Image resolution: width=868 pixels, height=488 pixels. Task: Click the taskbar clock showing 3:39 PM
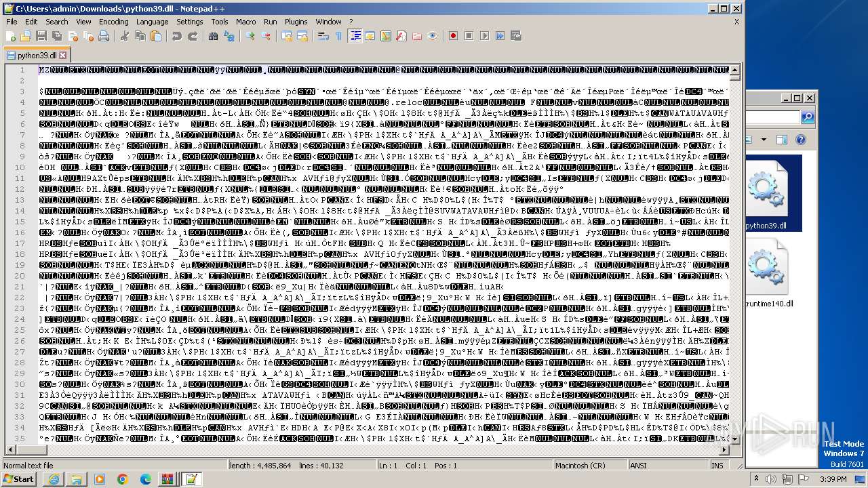[x=833, y=479]
